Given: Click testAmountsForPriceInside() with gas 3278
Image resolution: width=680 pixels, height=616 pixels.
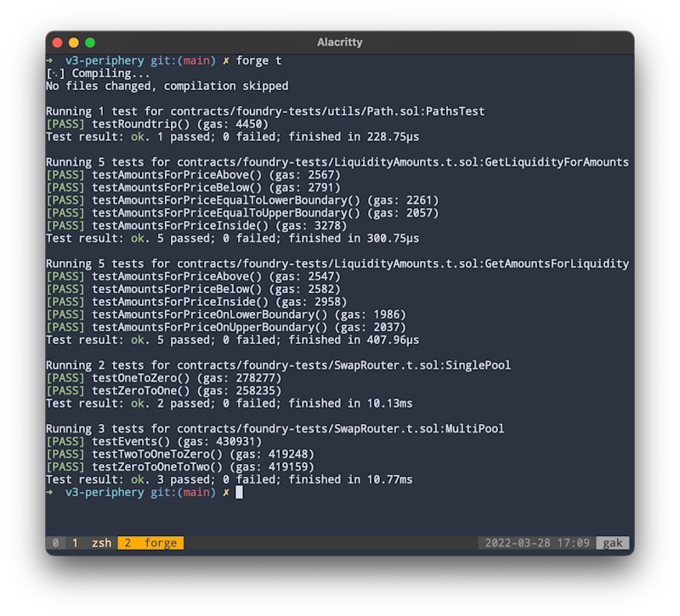Looking at the screenshot, I should click(196, 225).
